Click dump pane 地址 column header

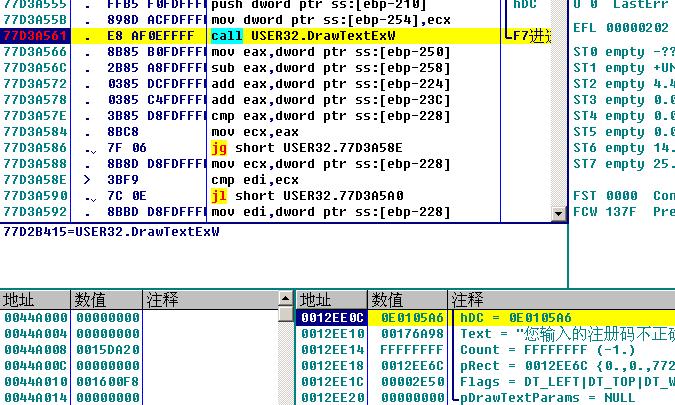click(x=35, y=299)
